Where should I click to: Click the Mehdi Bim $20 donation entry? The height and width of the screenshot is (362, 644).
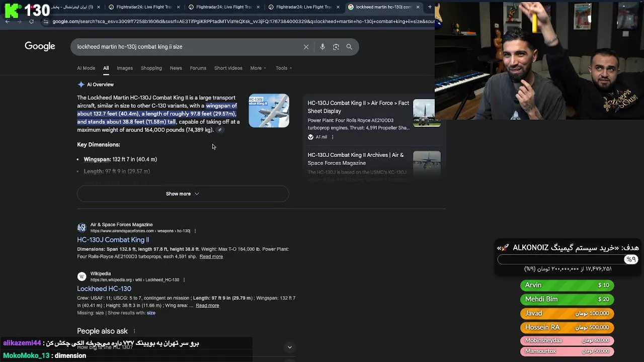point(567,299)
